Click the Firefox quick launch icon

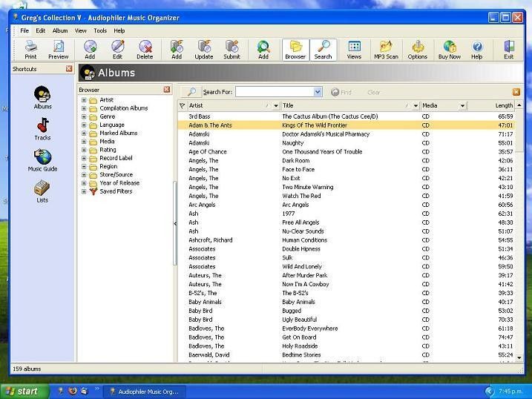click(x=73, y=391)
